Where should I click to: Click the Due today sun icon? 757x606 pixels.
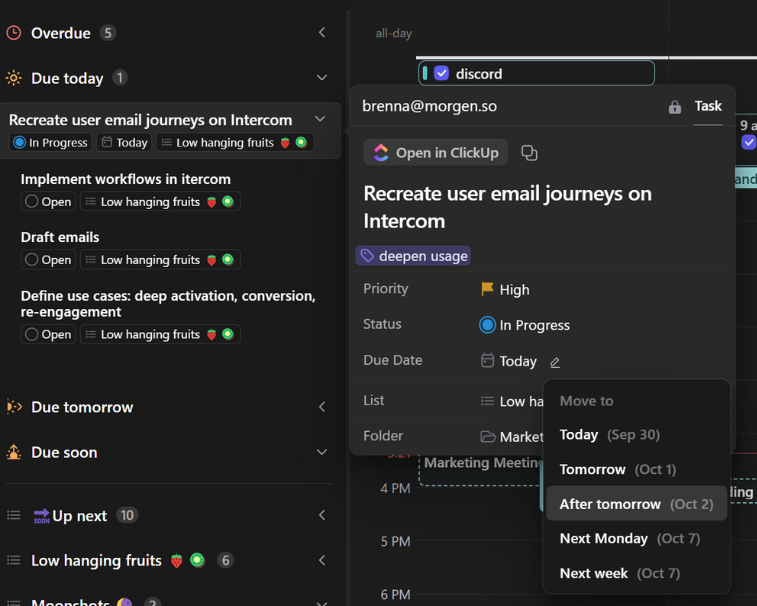[14, 78]
